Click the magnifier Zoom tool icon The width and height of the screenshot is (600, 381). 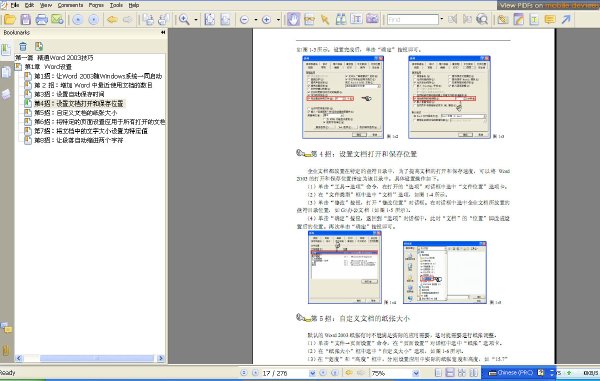pyautogui.click(x=184, y=19)
